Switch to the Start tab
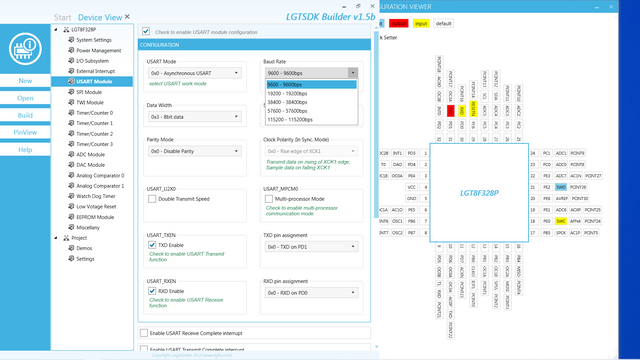Screen dimensions: 640x360 click(x=62, y=17)
